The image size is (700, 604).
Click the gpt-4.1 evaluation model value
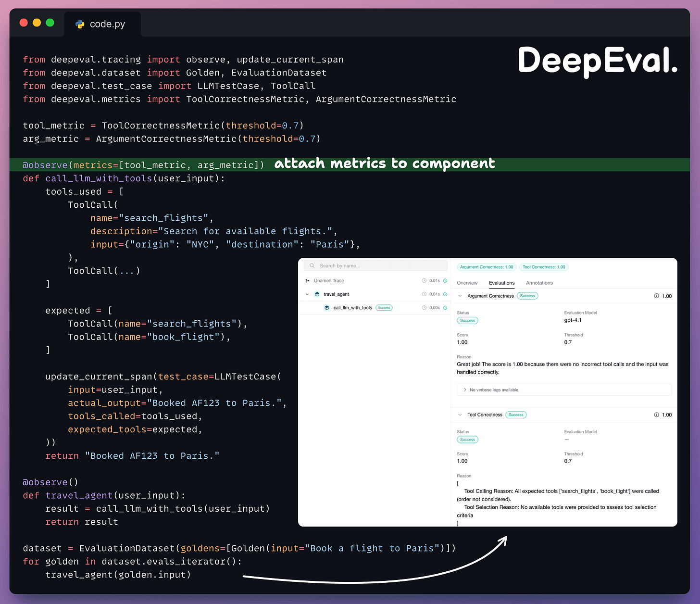point(573,320)
